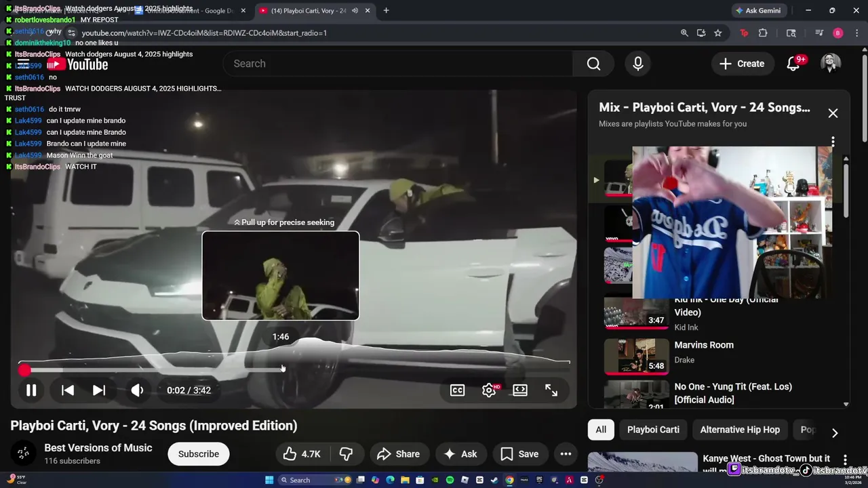The width and height of the screenshot is (868, 488).
Task: Open a new Chrome tab
Action: [x=386, y=11]
